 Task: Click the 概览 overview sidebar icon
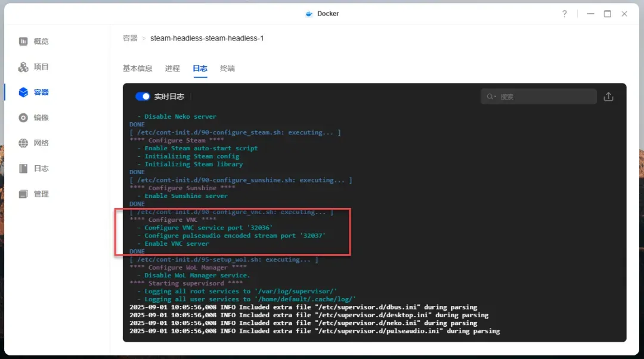click(23, 42)
